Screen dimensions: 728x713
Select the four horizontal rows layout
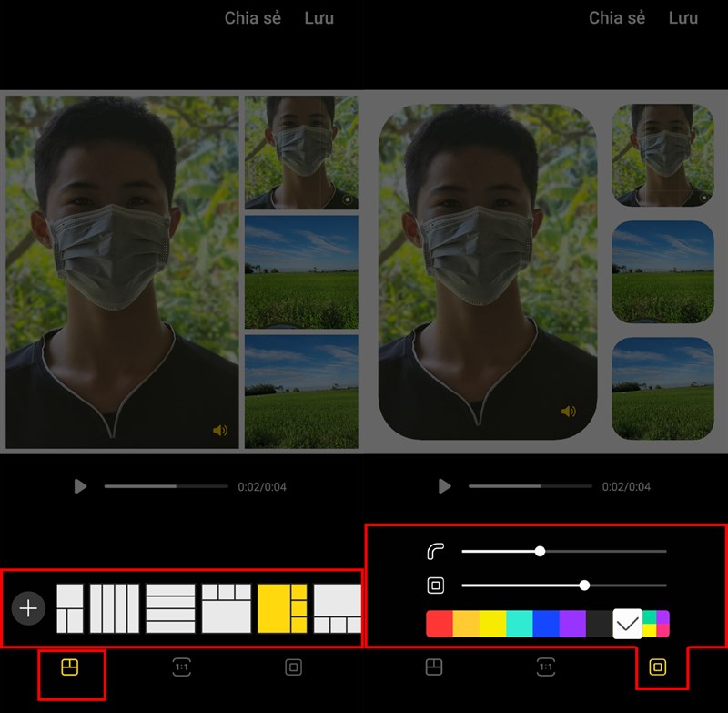[x=170, y=608]
